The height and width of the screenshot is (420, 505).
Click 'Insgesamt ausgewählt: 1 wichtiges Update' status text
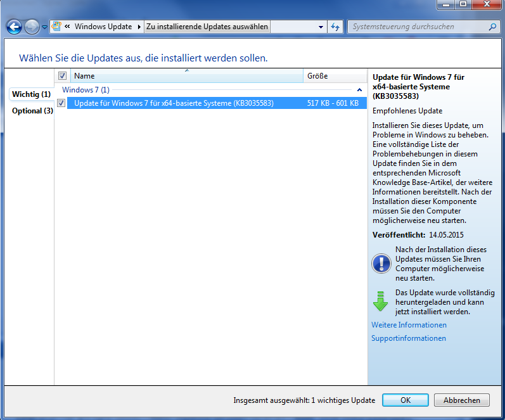(304, 400)
